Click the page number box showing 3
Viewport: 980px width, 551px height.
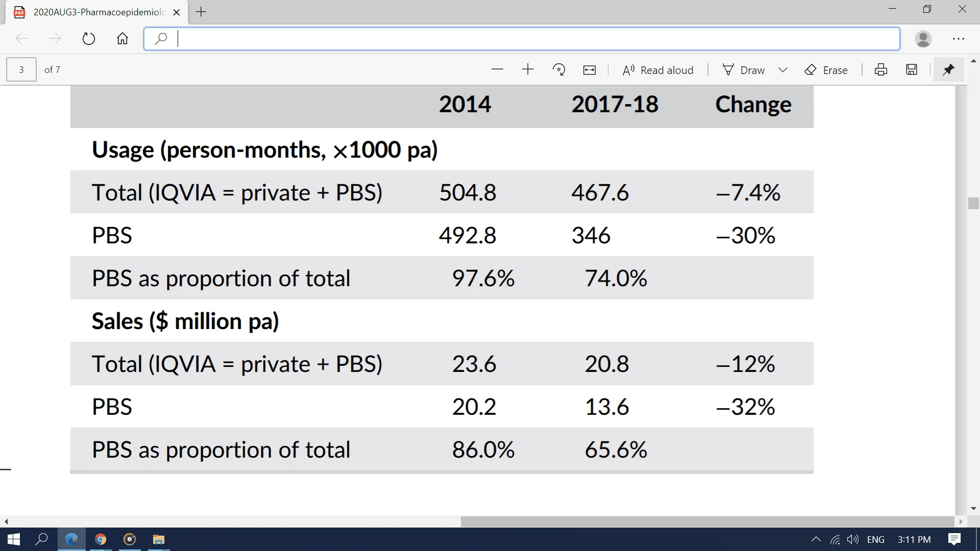(x=21, y=70)
